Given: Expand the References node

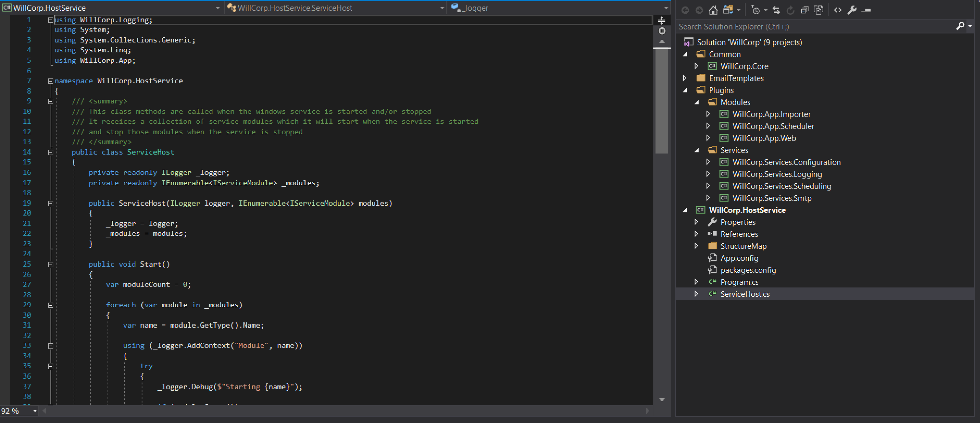Looking at the screenshot, I should coord(696,234).
